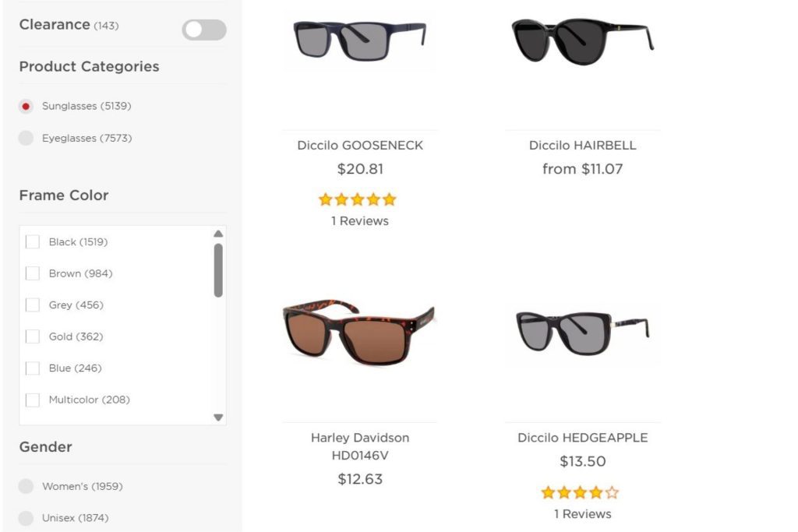Check the Multicolor frame color option
Screen dimensions: 798x532
point(32,400)
